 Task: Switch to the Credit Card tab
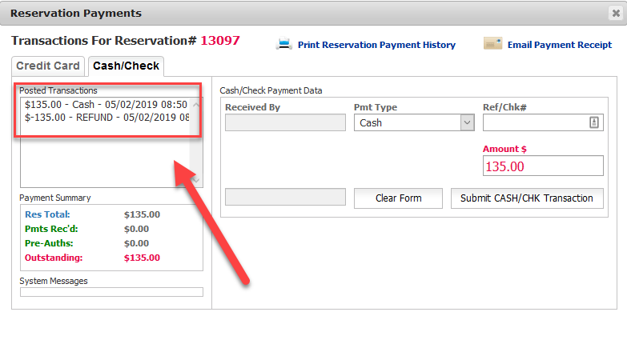[x=48, y=66]
